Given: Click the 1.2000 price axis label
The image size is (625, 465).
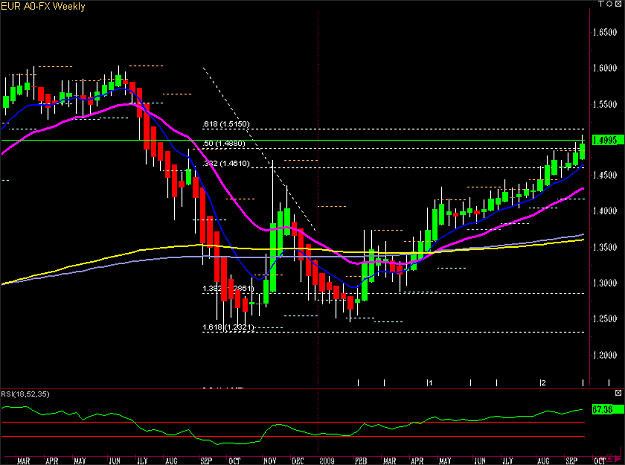Looking at the screenshot, I should click(605, 355).
